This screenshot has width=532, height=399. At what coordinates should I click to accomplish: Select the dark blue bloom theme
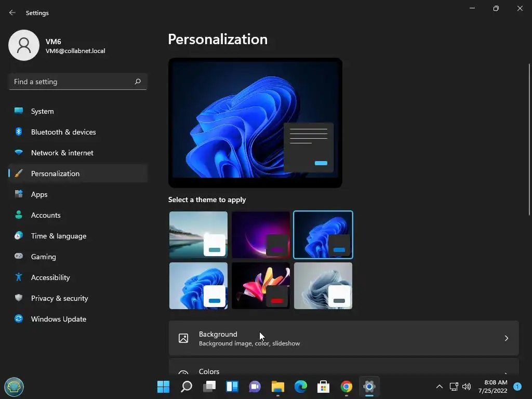click(323, 235)
